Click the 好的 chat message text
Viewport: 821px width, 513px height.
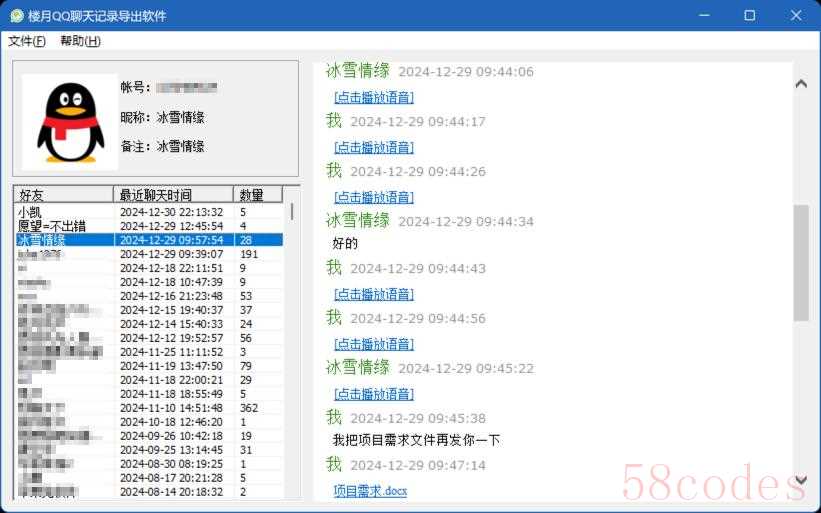coord(345,243)
